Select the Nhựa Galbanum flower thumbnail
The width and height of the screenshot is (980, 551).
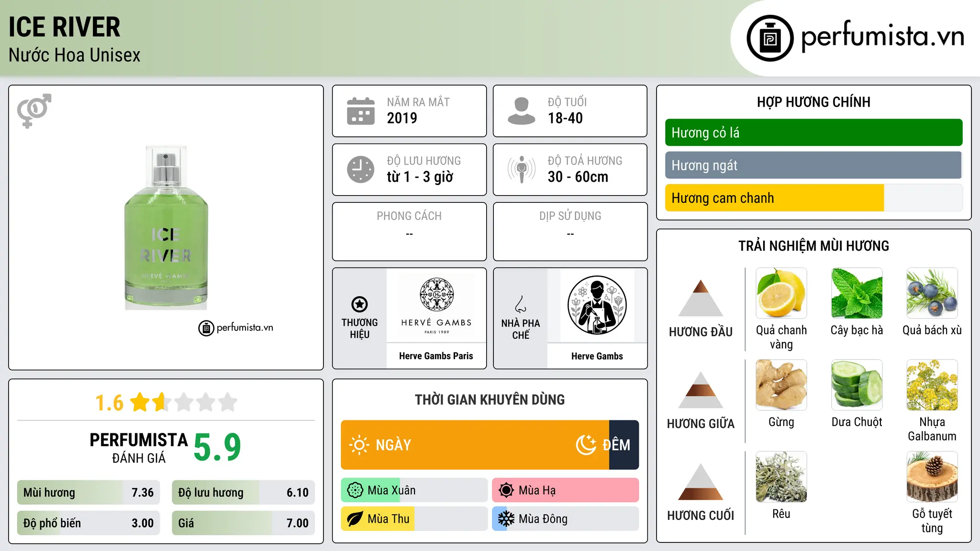[932, 385]
